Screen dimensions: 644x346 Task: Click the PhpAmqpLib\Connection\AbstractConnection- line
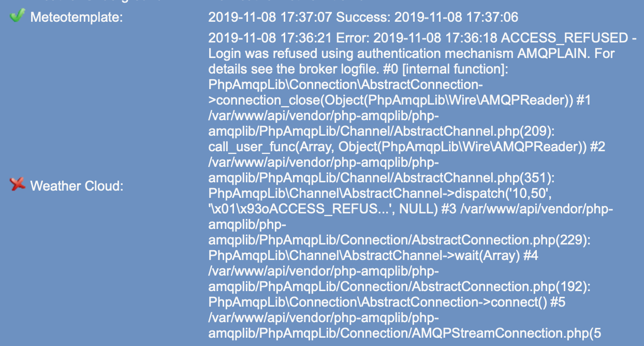coord(346,85)
